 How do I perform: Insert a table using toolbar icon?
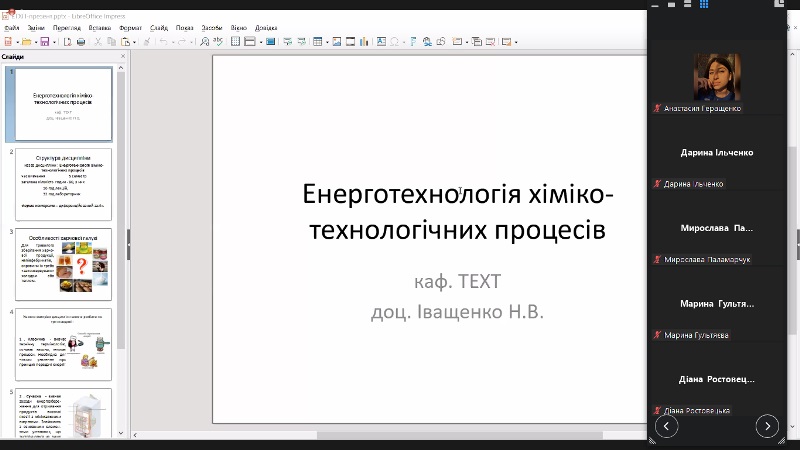coord(317,42)
